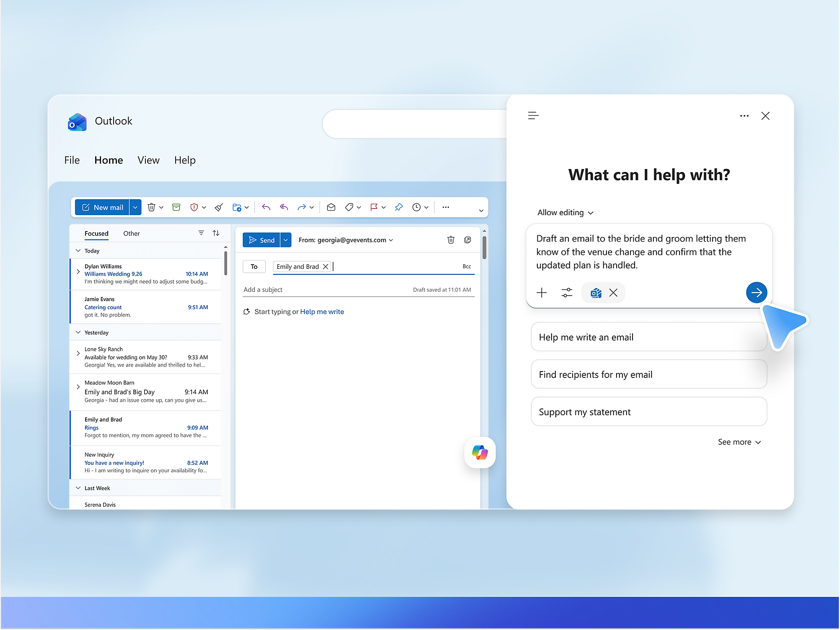Choose the Help me write an email suggestion
Screen dimensions: 840x630
648,337
